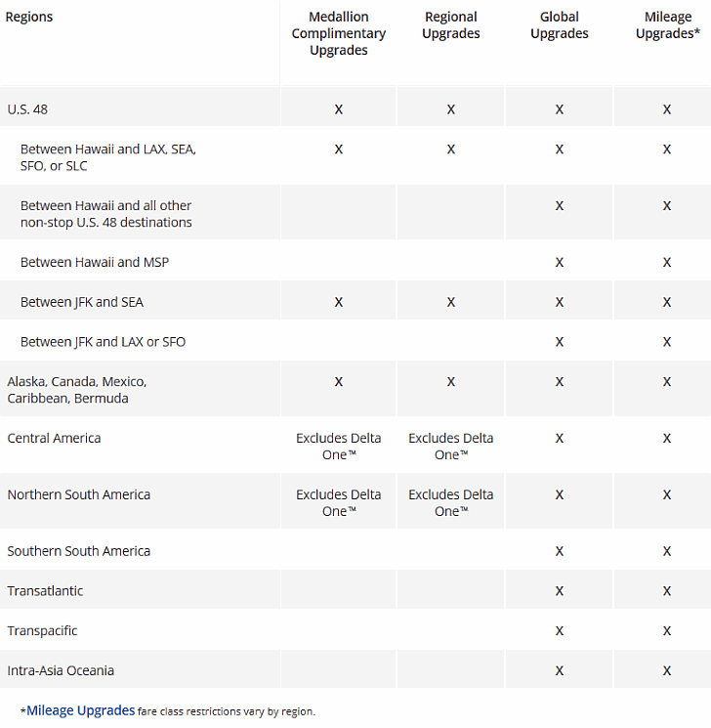Click the Regions column header
This screenshot has width=711, height=728.
29,17
